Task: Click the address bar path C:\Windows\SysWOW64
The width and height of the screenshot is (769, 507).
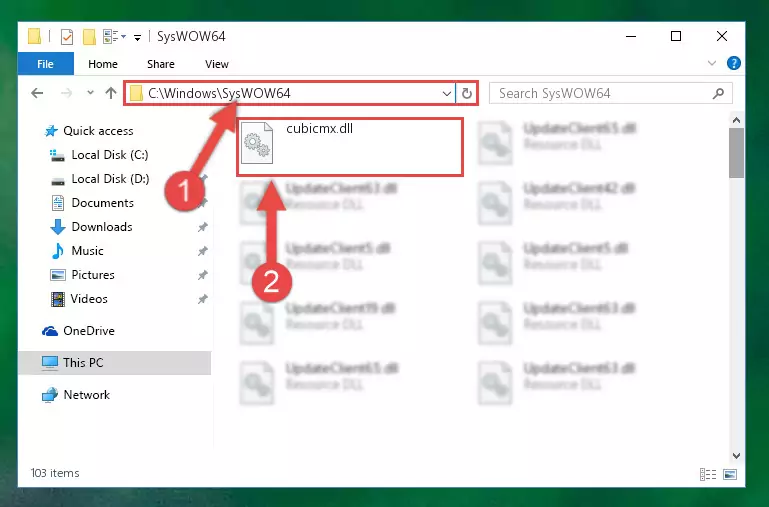Action: coord(219,93)
